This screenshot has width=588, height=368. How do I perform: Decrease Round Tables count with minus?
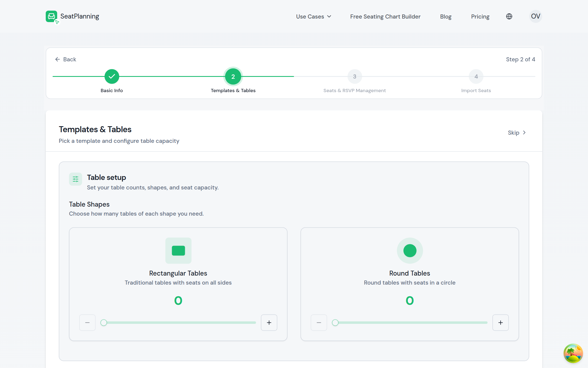click(x=319, y=322)
